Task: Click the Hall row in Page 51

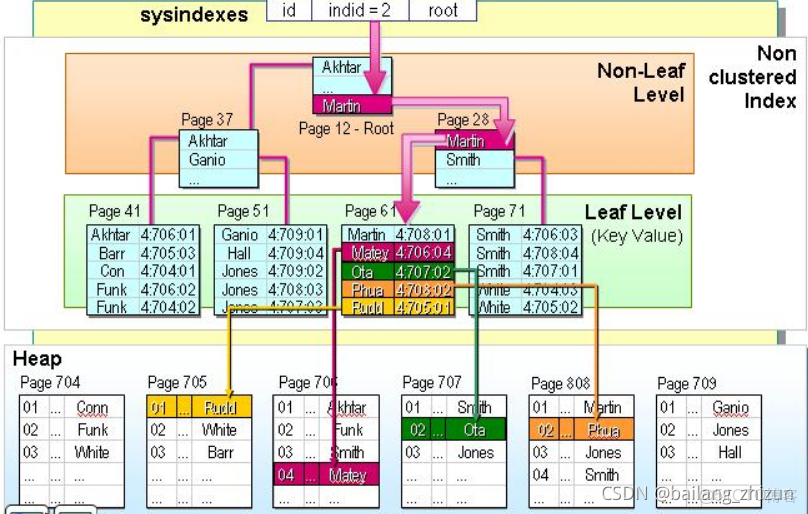Action: tap(271, 253)
